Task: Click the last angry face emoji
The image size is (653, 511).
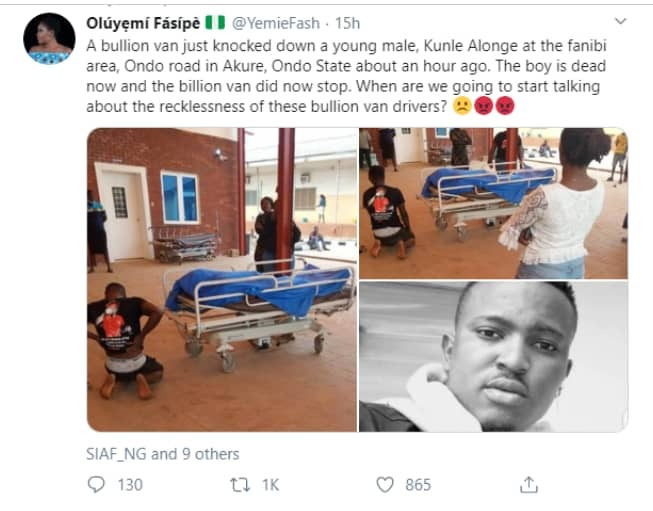Action: [505, 103]
